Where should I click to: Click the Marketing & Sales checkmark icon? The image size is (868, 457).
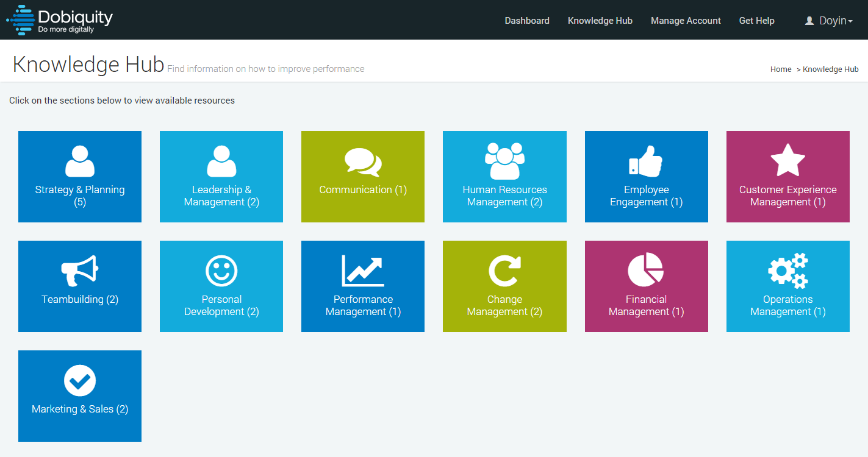click(80, 380)
